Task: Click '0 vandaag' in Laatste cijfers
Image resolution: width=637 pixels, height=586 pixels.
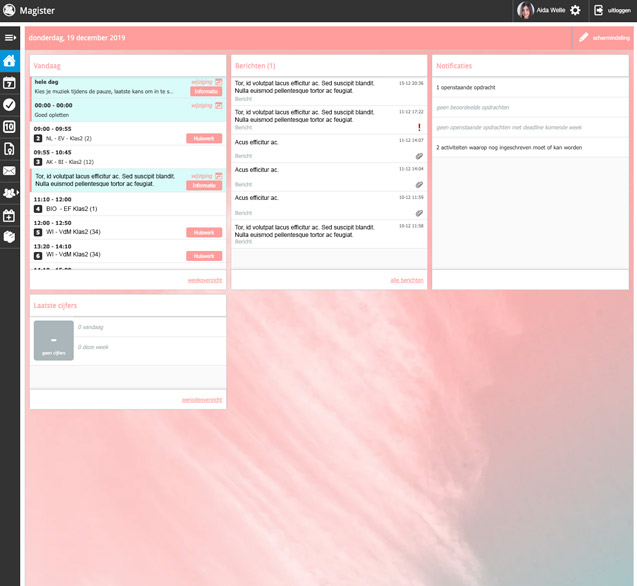Action: coord(90,327)
